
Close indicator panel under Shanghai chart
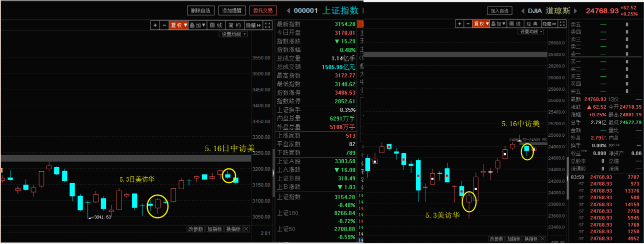[x=246, y=229]
